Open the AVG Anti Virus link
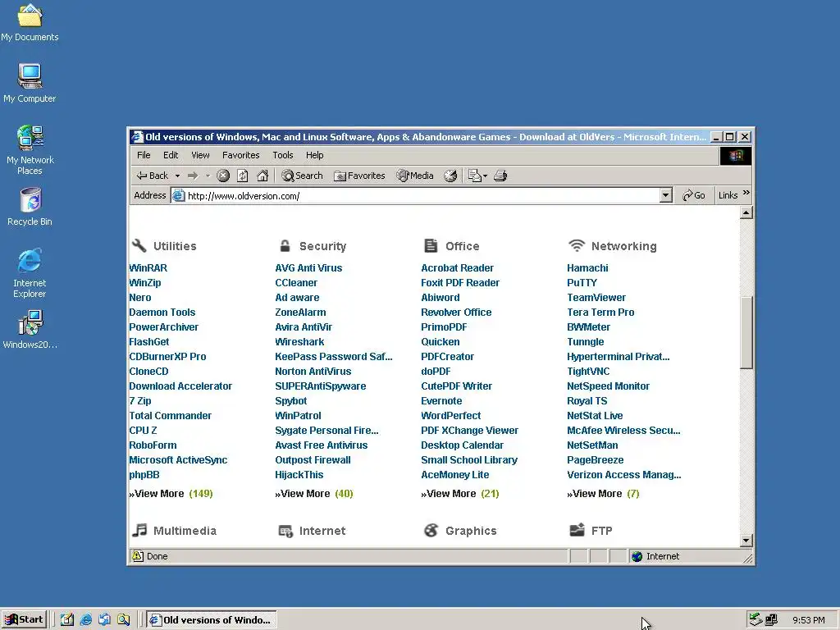The height and width of the screenshot is (630, 840). click(308, 268)
